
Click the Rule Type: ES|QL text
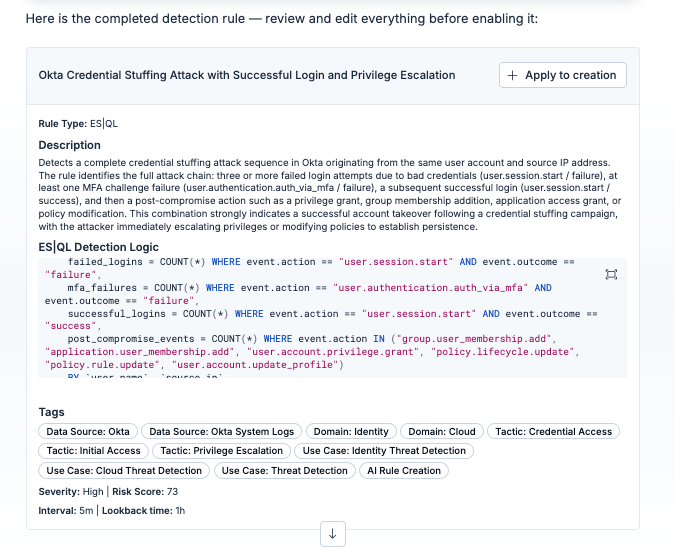pyautogui.click(x=78, y=124)
